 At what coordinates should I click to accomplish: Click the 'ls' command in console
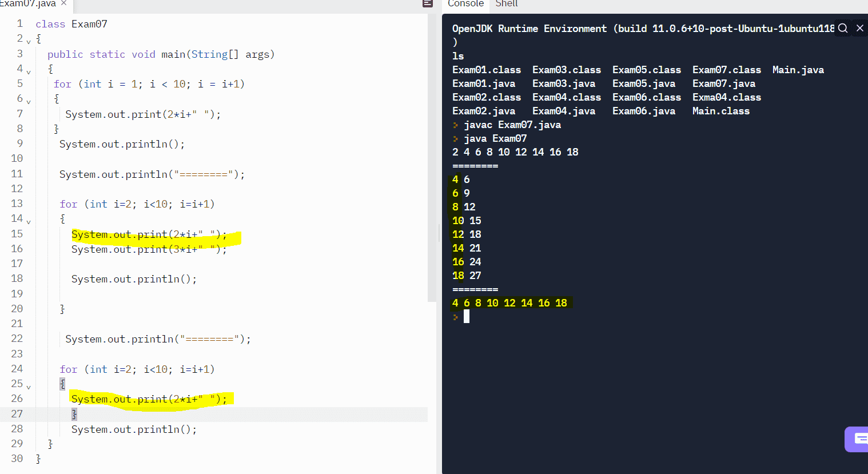coord(458,56)
